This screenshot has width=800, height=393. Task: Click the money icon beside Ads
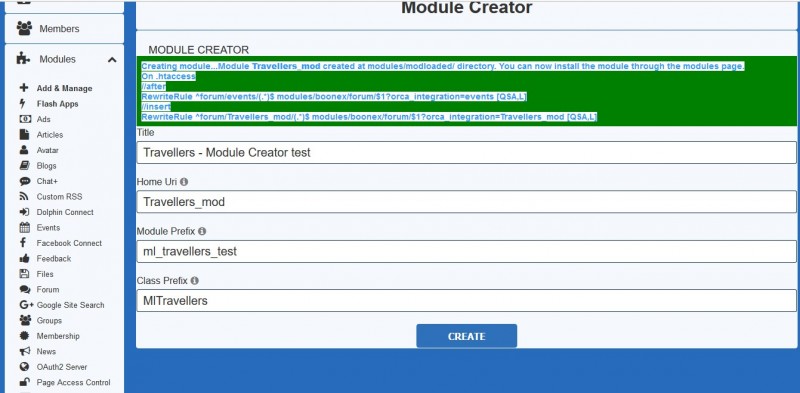tap(24, 119)
